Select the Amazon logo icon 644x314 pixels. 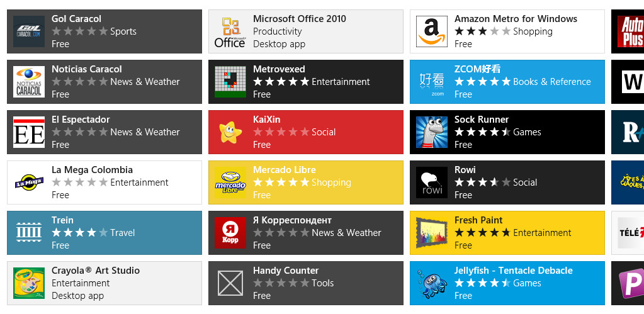click(432, 31)
